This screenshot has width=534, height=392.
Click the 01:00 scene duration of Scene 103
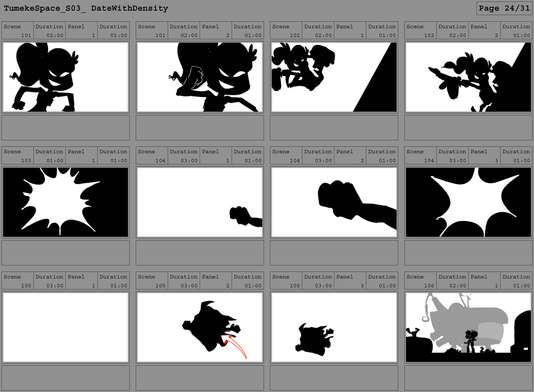click(x=49, y=155)
